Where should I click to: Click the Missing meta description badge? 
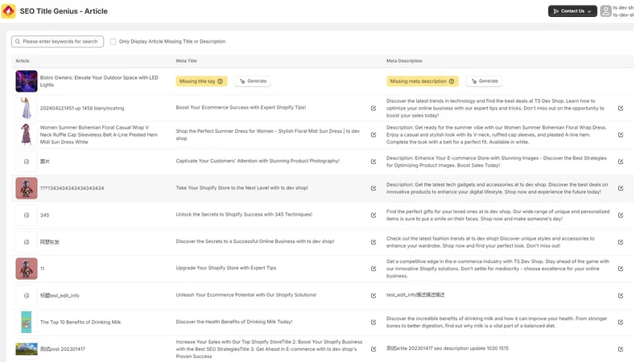pyautogui.click(x=422, y=81)
